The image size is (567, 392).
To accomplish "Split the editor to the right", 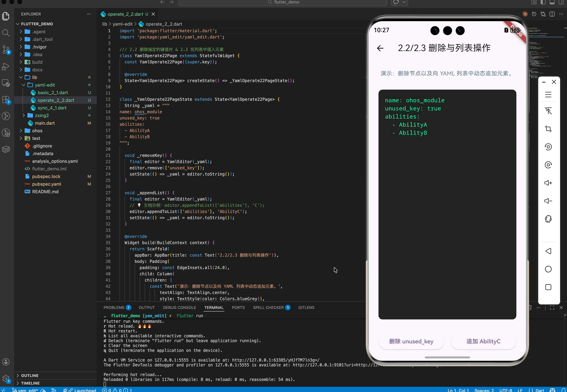I will 552,14.
